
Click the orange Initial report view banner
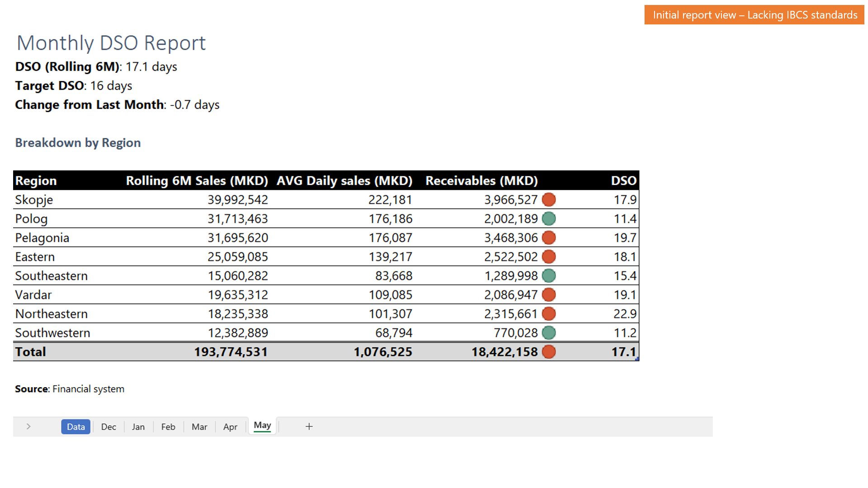point(754,15)
